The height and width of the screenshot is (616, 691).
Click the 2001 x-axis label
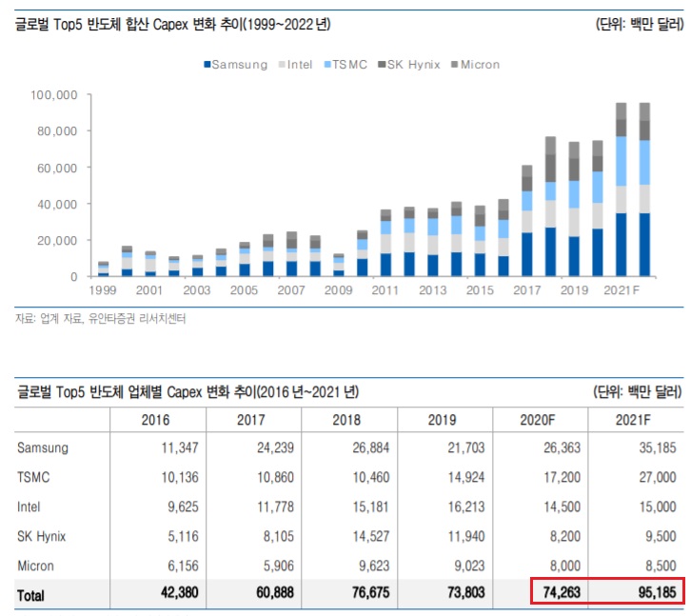click(149, 290)
